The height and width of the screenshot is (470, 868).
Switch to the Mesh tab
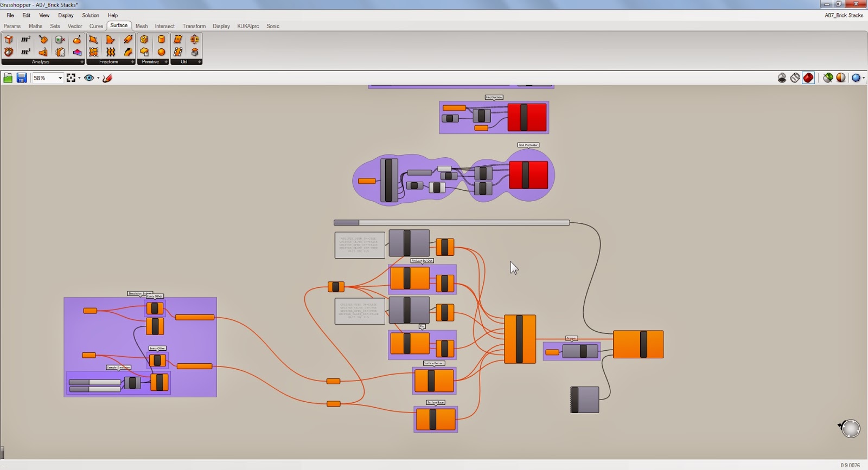(142, 26)
